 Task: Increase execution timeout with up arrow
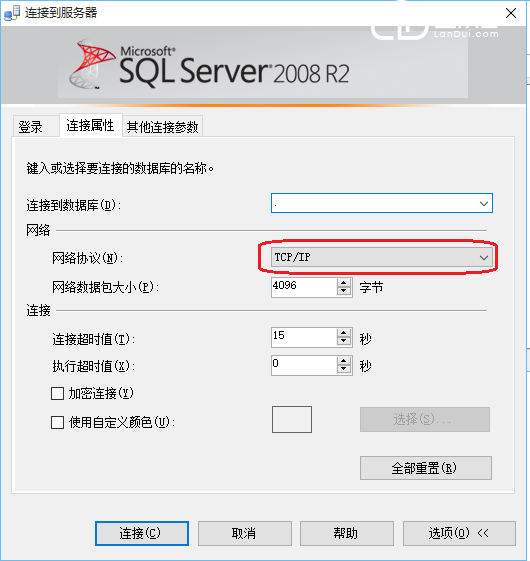344,361
